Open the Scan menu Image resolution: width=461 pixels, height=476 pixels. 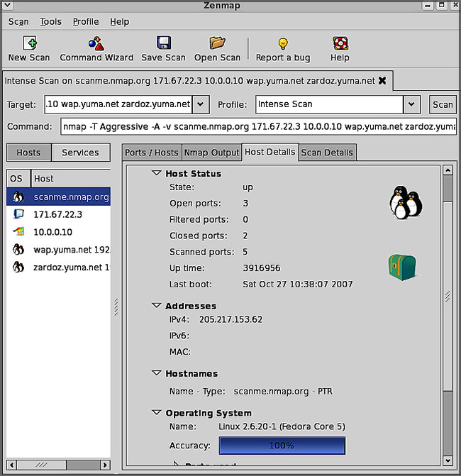coord(18,22)
